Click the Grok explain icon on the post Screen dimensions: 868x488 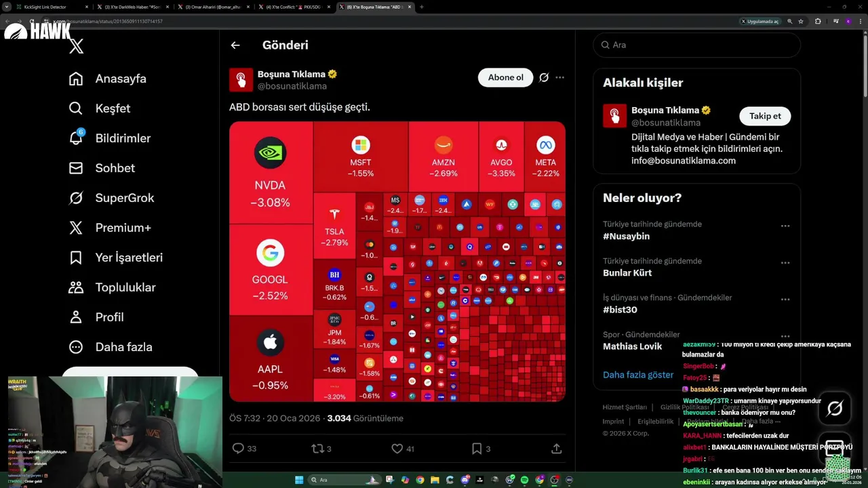point(544,77)
